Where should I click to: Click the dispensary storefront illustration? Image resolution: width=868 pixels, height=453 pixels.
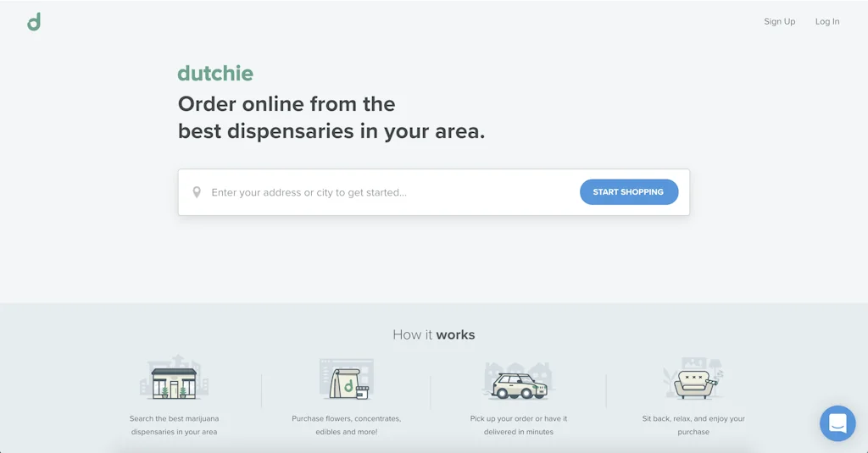(175, 378)
